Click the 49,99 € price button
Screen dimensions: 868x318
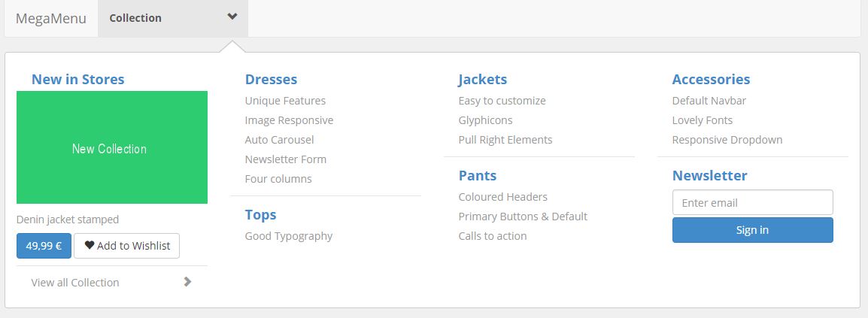[44, 246]
